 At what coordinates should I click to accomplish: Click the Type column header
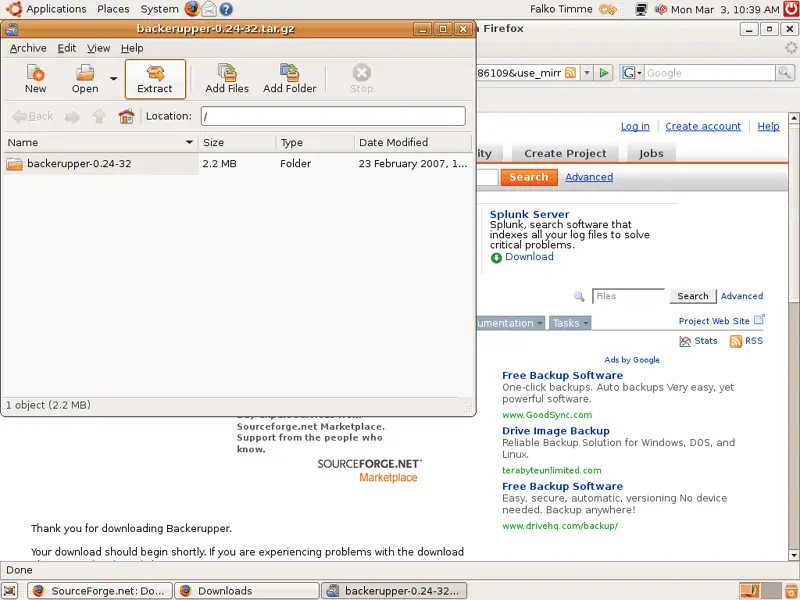tap(315, 142)
